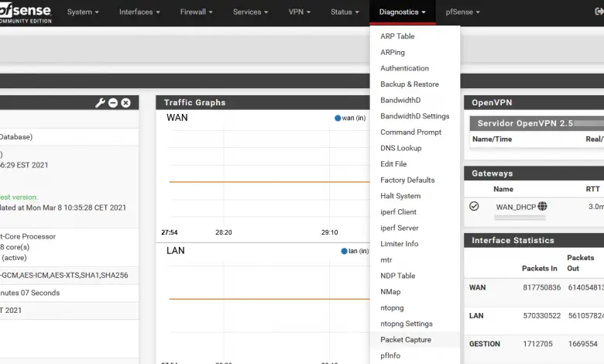Image resolution: width=604 pixels, height=364 pixels.
Task: Click the orange LAN traffic graph line
Action: 269,299
